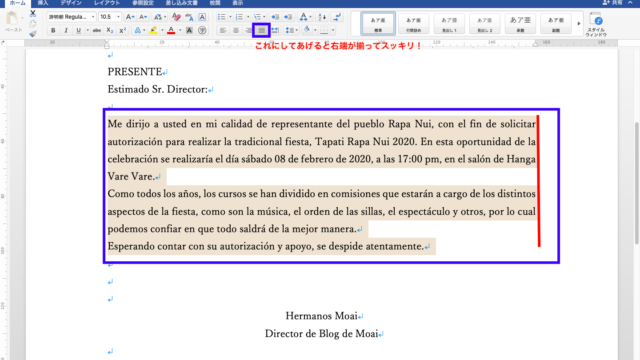Expand the styles gallery arrow
This screenshot has width=640, height=360.
coord(578,23)
